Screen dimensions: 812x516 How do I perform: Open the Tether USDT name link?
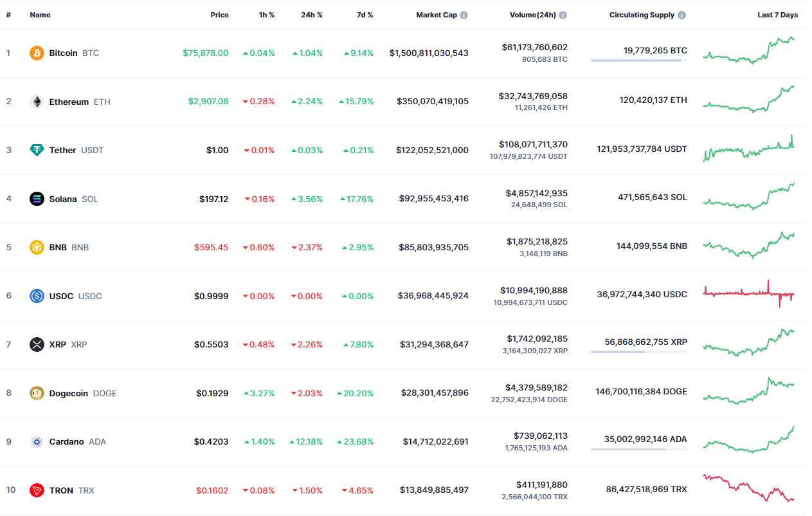[77, 150]
